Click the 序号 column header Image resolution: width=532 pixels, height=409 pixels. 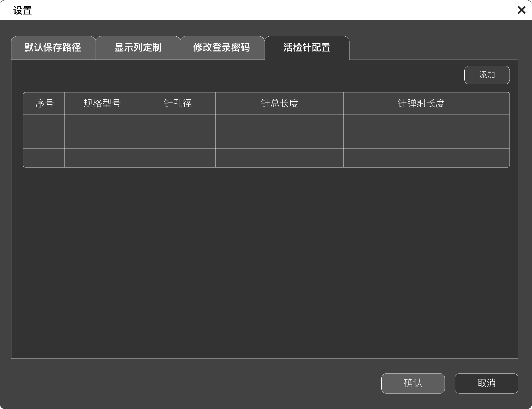click(44, 103)
